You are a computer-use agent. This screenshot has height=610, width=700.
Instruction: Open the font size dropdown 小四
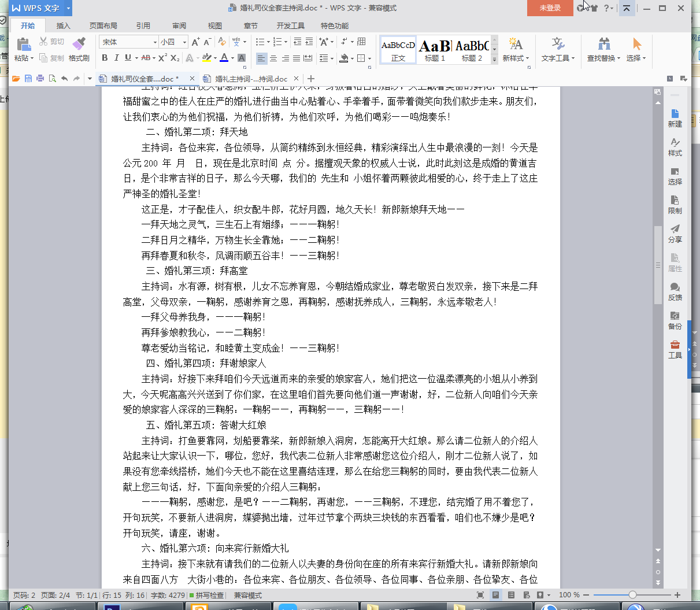184,42
